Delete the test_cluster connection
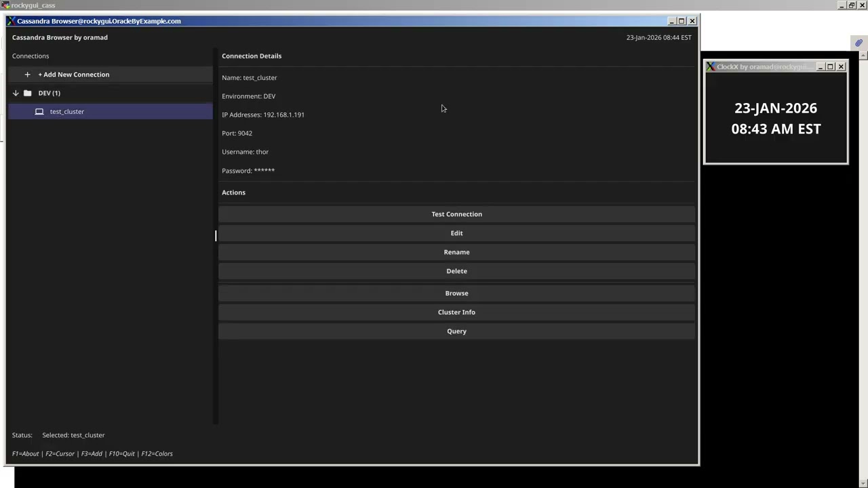 [456, 271]
